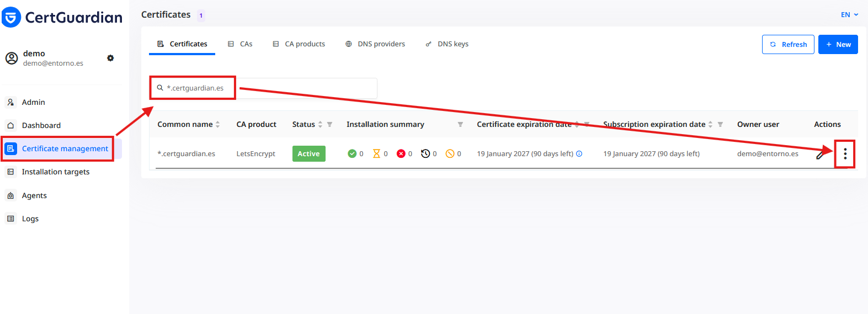Switch to the CA products tab
The width and height of the screenshot is (868, 314).
299,44
